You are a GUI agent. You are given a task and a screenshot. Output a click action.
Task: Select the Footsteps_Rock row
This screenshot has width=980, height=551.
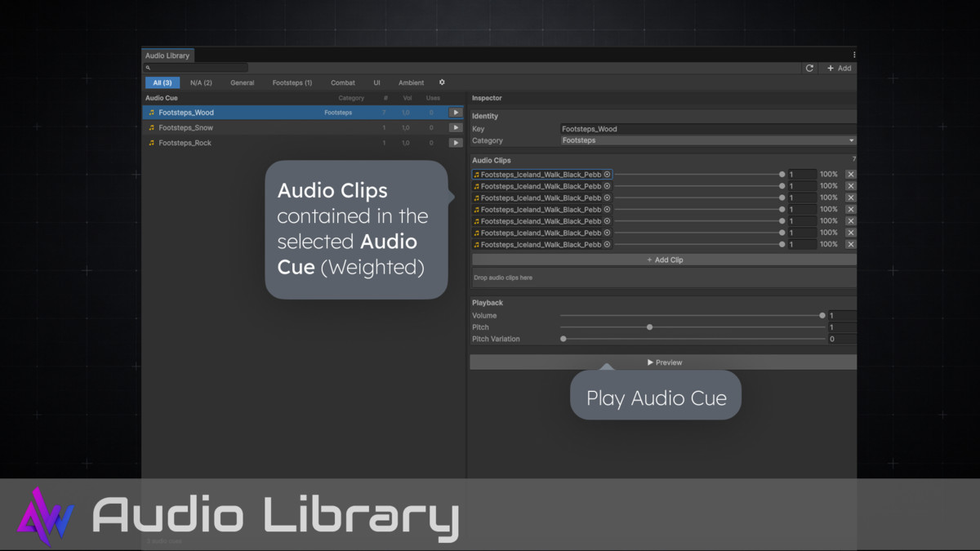coord(304,143)
